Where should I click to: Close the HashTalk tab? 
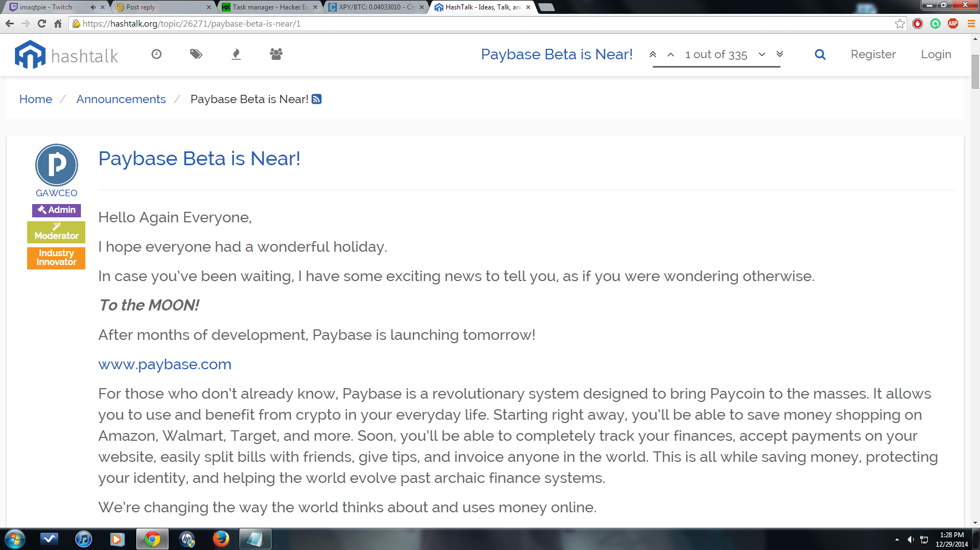pyautogui.click(x=528, y=7)
